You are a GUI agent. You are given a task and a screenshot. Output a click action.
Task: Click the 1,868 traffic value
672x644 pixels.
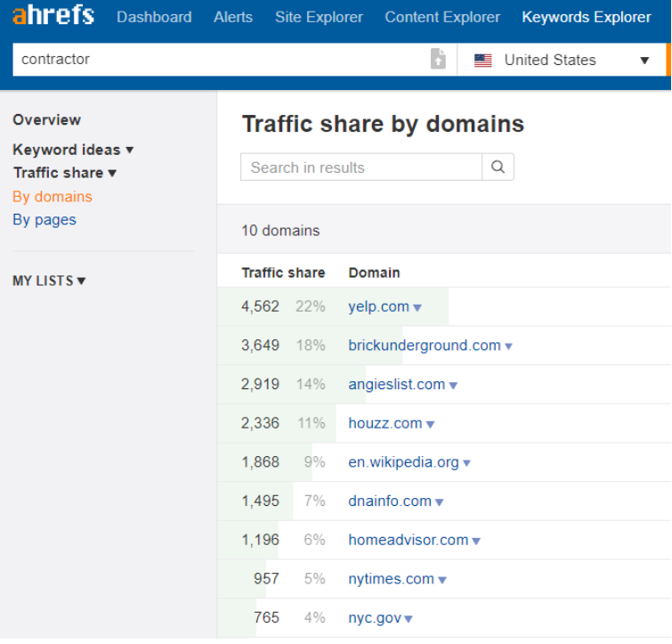pyautogui.click(x=260, y=461)
